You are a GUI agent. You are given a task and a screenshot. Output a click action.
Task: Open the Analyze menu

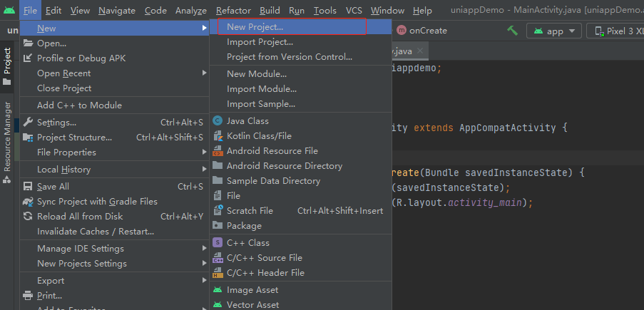(x=191, y=10)
